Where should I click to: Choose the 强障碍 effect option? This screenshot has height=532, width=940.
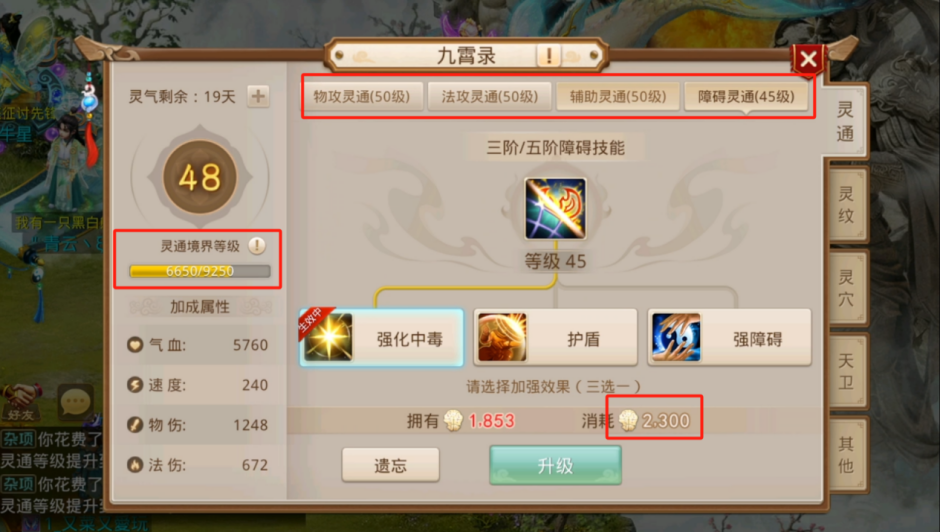tap(730, 338)
